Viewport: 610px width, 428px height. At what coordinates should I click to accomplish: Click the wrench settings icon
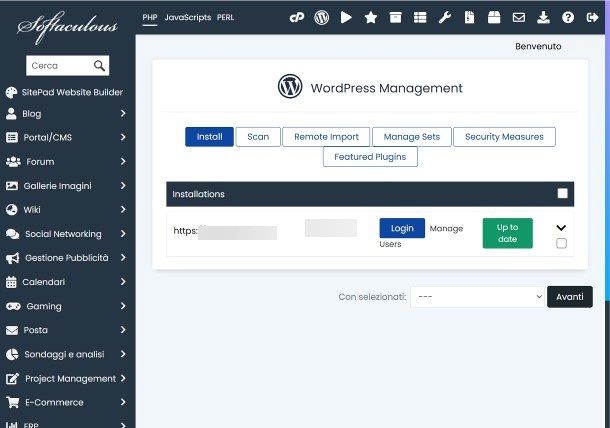point(445,18)
